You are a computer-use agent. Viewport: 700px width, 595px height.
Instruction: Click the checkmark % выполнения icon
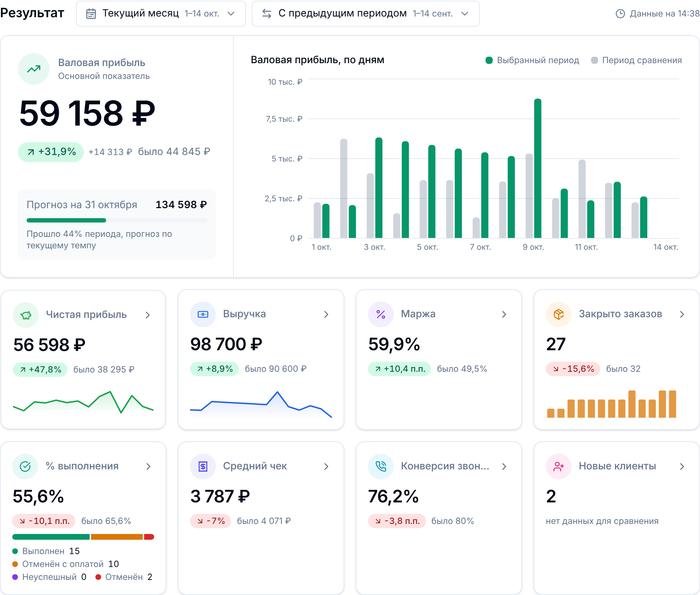tap(25, 467)
